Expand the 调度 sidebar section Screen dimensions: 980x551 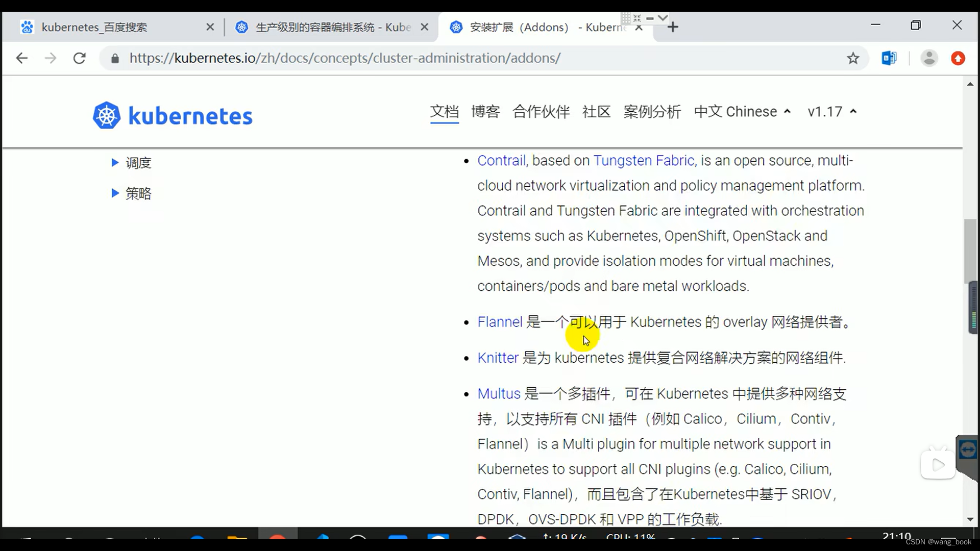[x=132, y=163]
